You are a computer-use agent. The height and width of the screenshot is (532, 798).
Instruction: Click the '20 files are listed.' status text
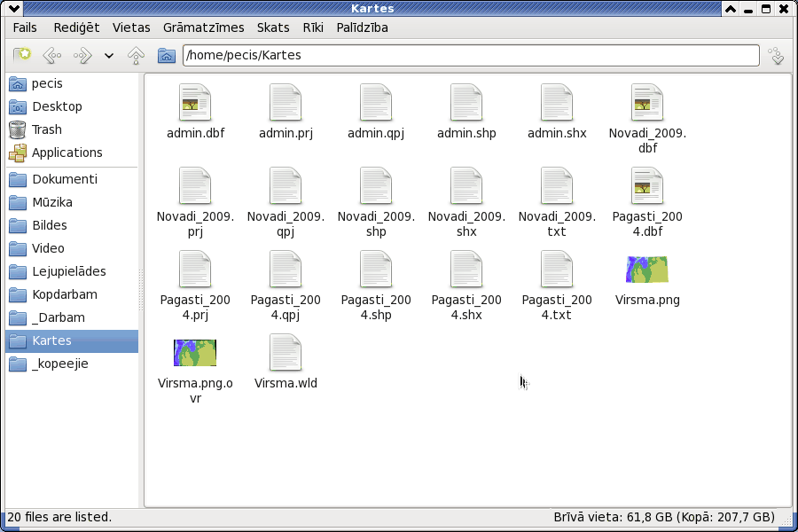click(x=59, y=517)
